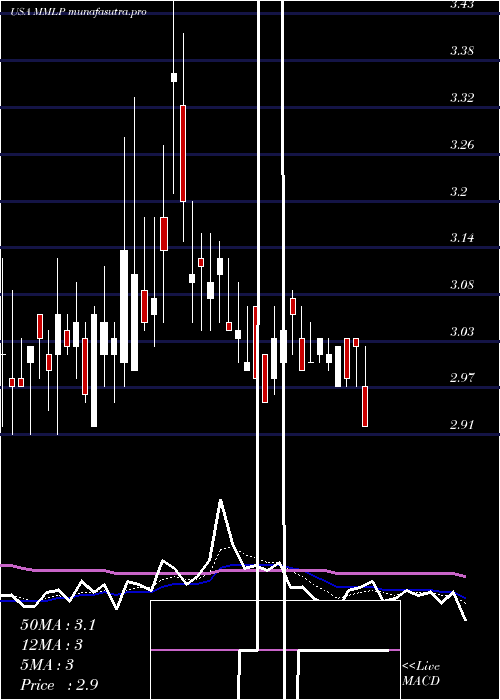This screenshot has height=700, width=500.
Task: Click the 3.2 price axis label
Action: pyautogui.click(x=458, y=192)
